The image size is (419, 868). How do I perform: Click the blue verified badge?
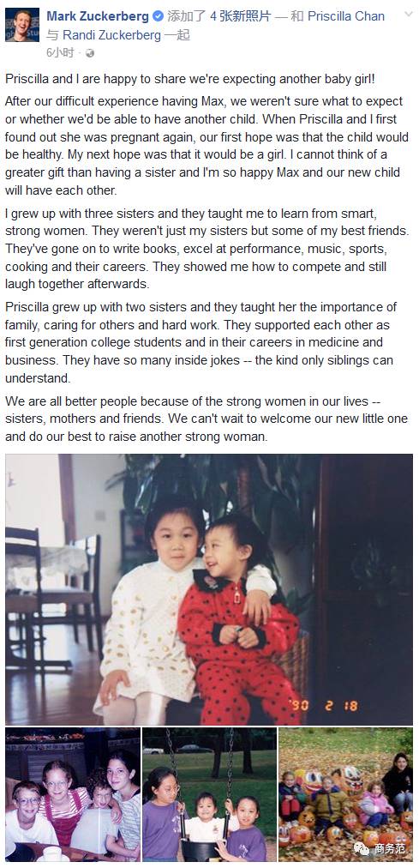pos(159,16)
